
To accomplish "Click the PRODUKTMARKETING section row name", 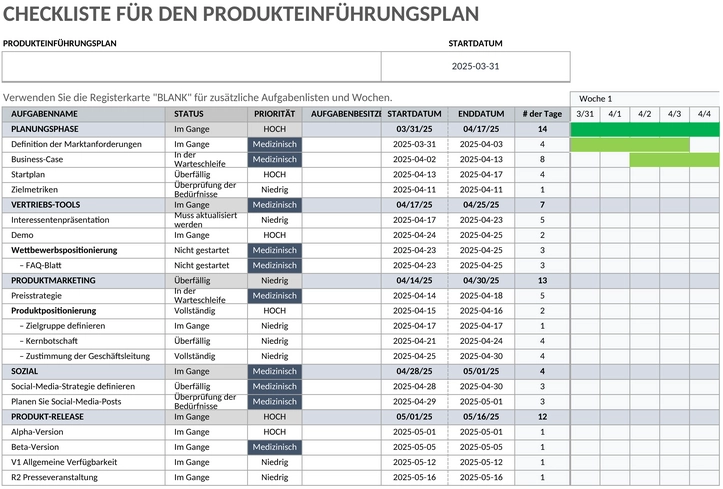I will [83, 280].
